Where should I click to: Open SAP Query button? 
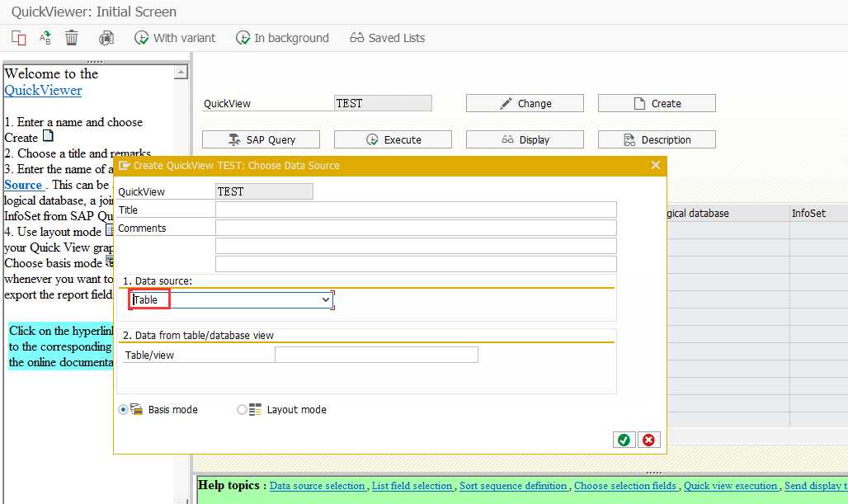(261, 139)
